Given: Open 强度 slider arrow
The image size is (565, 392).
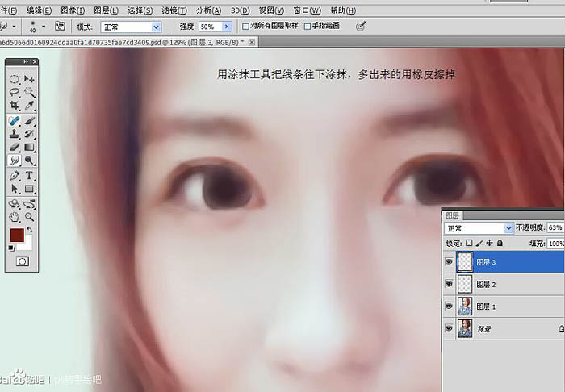Looking at the screenshot, I should 226,27.
